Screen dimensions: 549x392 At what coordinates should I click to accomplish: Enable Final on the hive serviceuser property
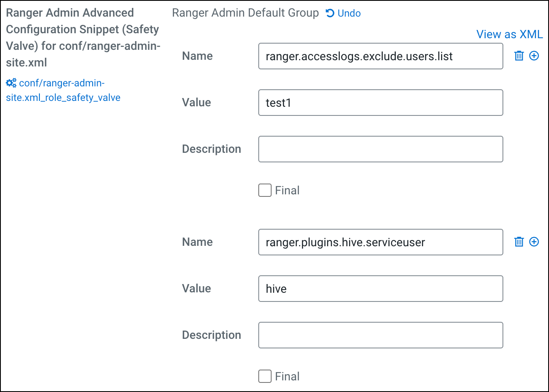click(x=265, y=376)
